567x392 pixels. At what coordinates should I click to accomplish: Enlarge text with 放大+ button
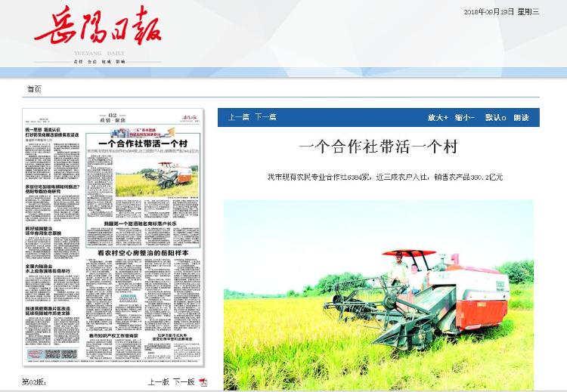[x=438, y=118]
